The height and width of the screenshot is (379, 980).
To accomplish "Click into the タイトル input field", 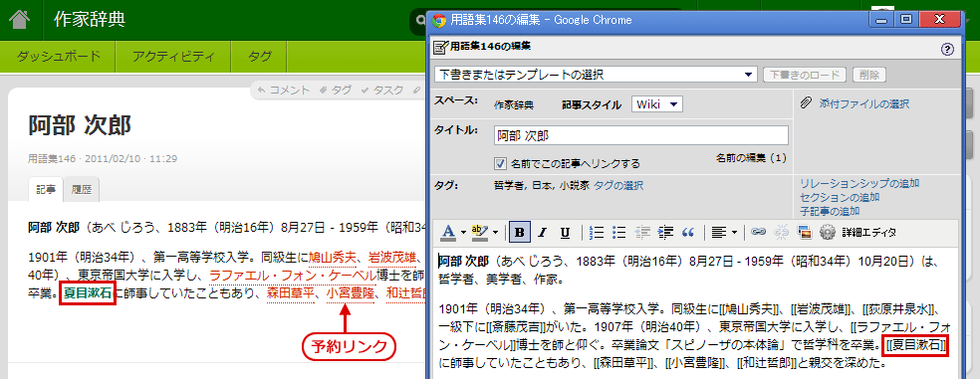I will pyautogui.click(x=641, y=135).
